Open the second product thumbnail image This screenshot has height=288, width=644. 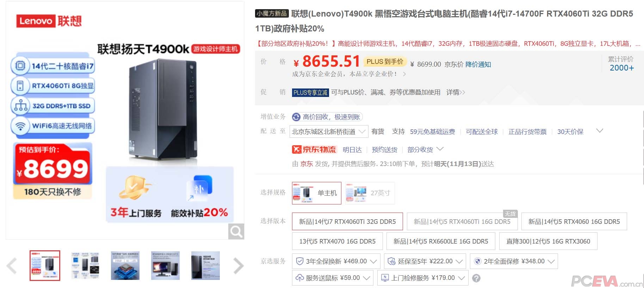[x=85, y=266]
